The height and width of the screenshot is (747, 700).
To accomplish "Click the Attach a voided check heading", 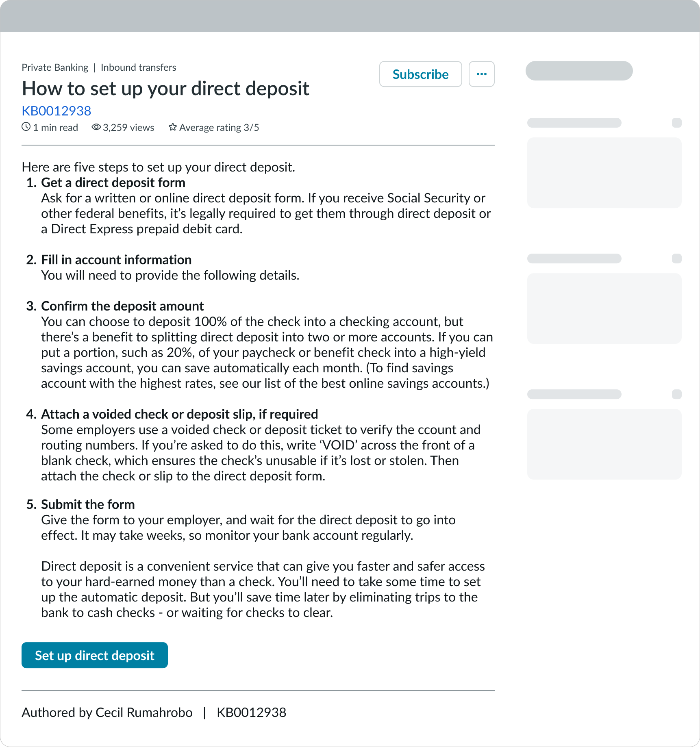I will coord(179,414).
